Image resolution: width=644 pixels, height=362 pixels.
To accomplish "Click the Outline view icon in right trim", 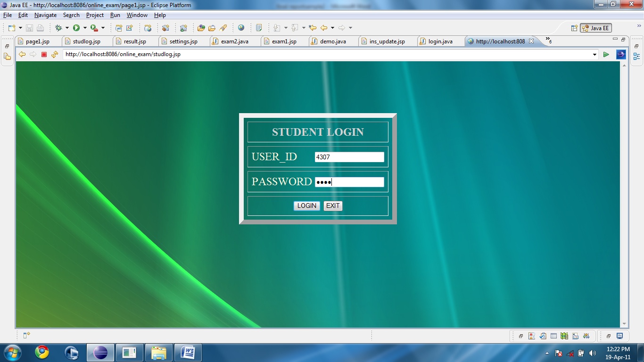I will click(x=636, y=57).
